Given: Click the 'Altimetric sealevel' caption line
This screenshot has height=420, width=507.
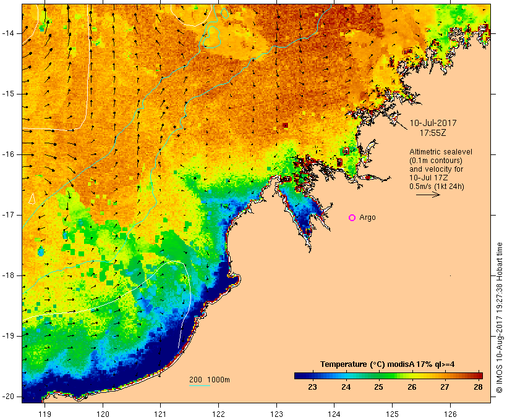Looking at the screenshot, I should [x=441, y=152].
